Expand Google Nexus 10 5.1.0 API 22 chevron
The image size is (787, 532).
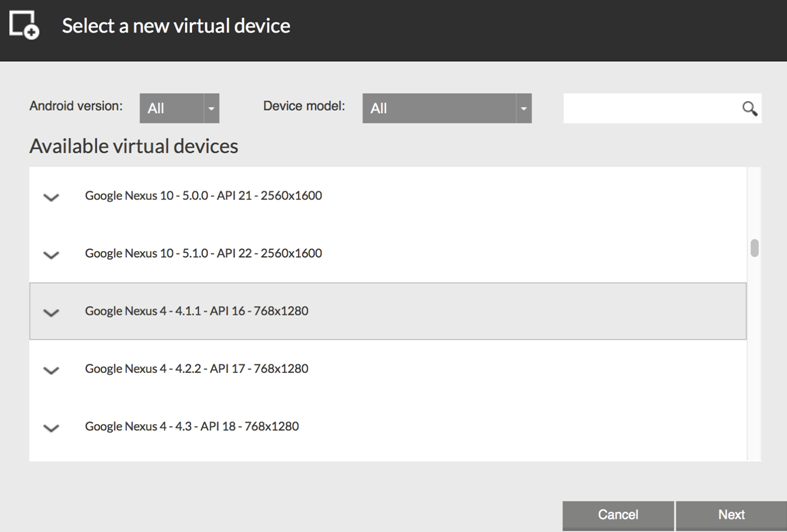51,254
